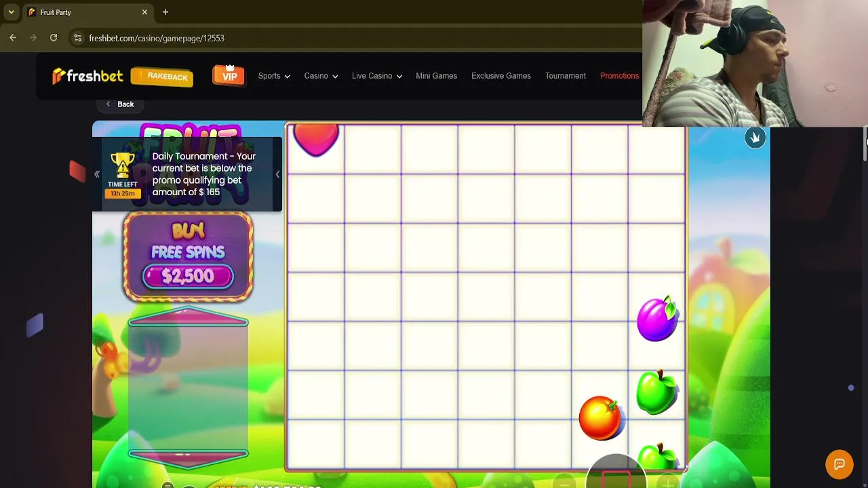
Task: Expand the Sports dropdown menu
Action: tap(274, 76)
